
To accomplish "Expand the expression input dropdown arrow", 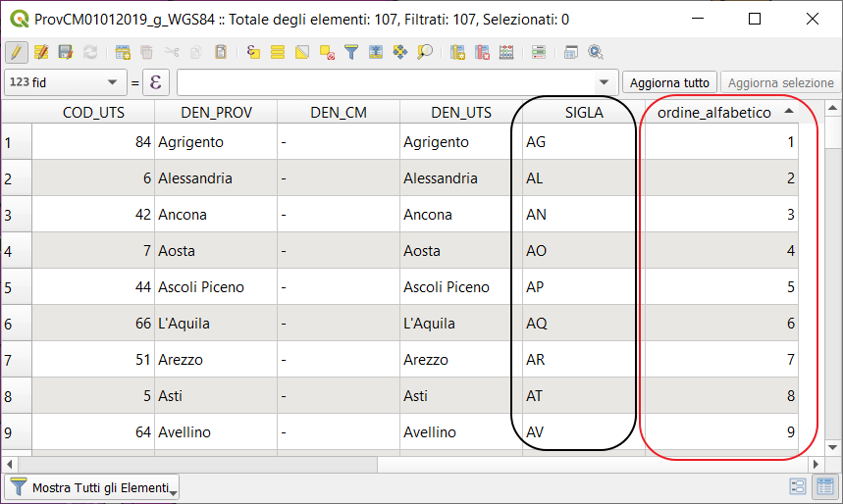I will pos(604,82).
